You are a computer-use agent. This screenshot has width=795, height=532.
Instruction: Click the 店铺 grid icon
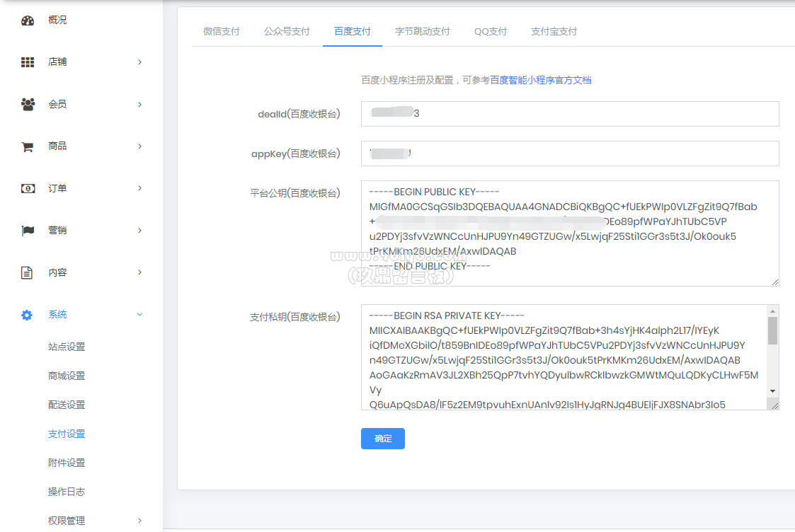[x=28, y=62]
